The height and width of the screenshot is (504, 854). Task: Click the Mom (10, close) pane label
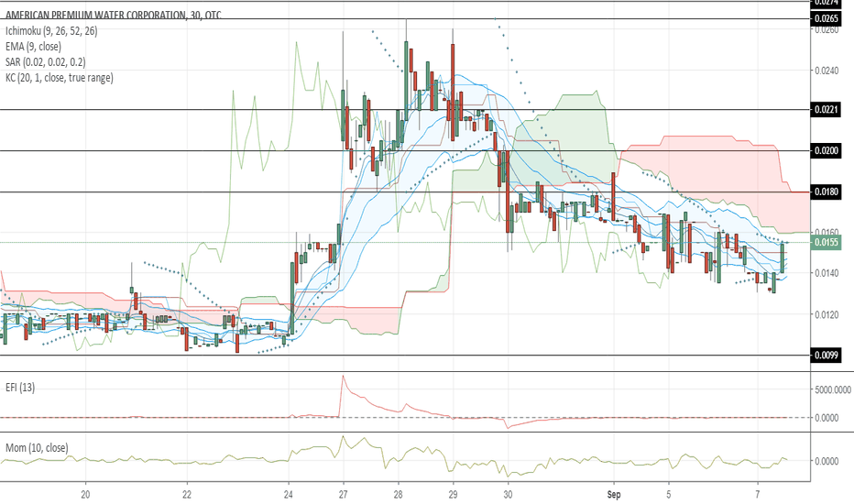tap(37, 448)
